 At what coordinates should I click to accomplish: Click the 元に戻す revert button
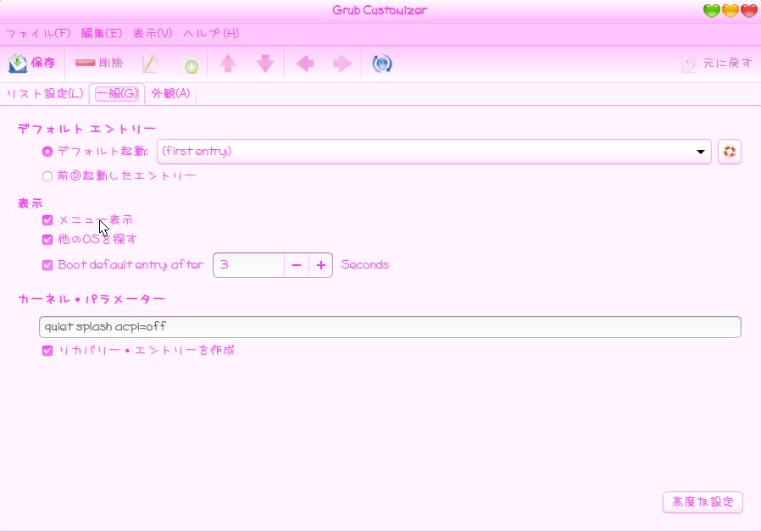tap(717, 64)
